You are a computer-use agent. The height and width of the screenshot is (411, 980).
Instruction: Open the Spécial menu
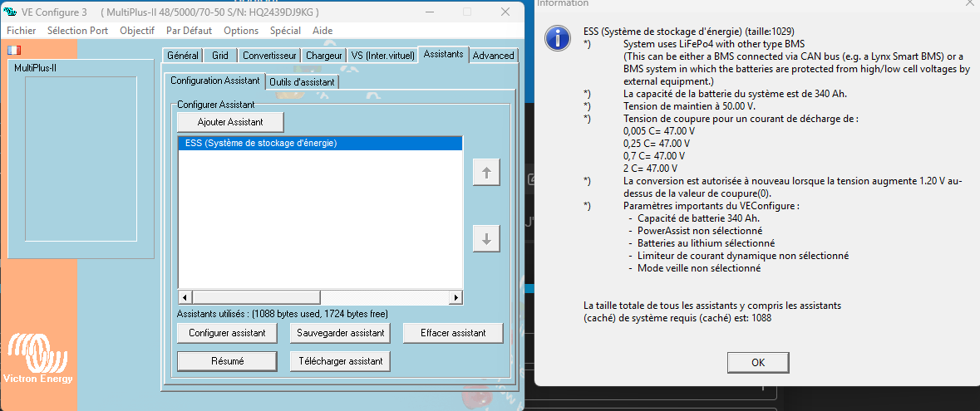[x=285, y=31]
